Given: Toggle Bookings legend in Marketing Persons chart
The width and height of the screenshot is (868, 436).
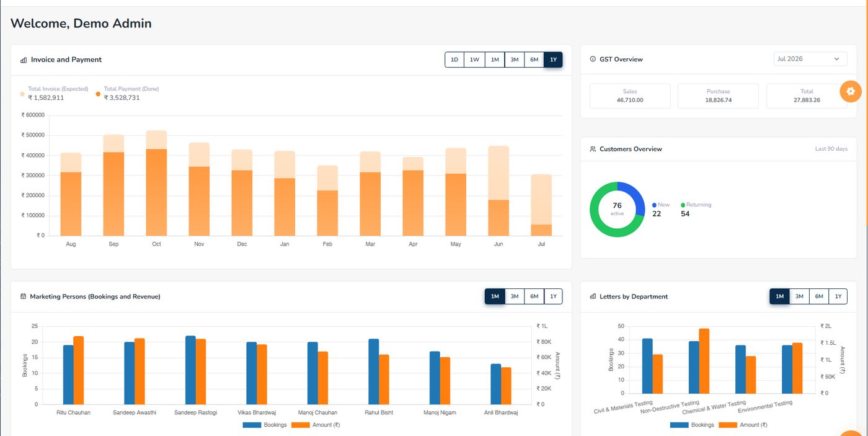Looking at the screenshot, I should pyautogui.click(x=265, y=425).
